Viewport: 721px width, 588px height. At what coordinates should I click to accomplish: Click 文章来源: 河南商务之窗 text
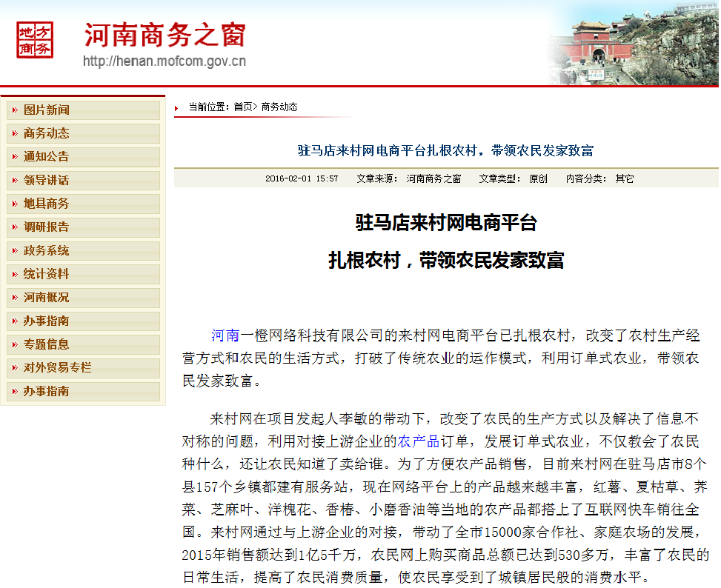409,178
